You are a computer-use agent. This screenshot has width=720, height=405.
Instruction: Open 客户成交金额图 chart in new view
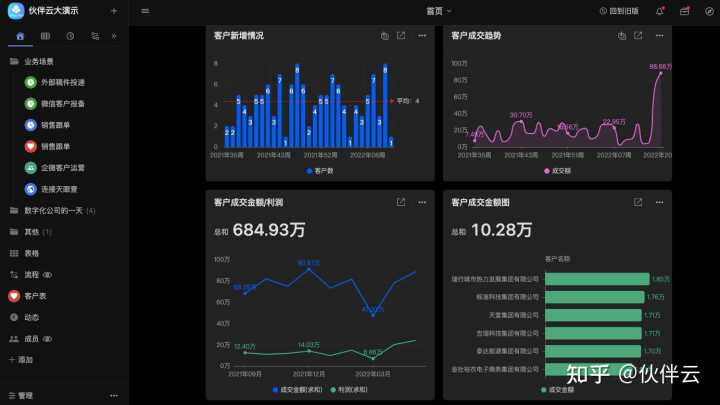(638, 202)
